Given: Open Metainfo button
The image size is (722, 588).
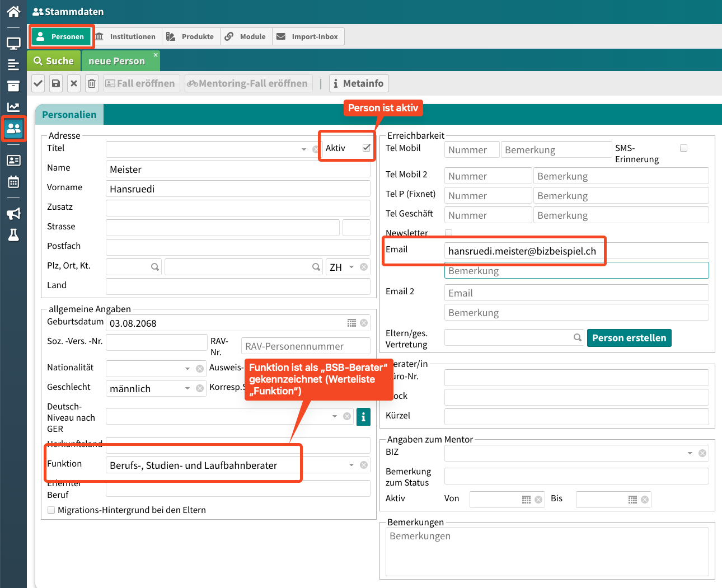Looking at the screenshot, I should coord(359,83).
